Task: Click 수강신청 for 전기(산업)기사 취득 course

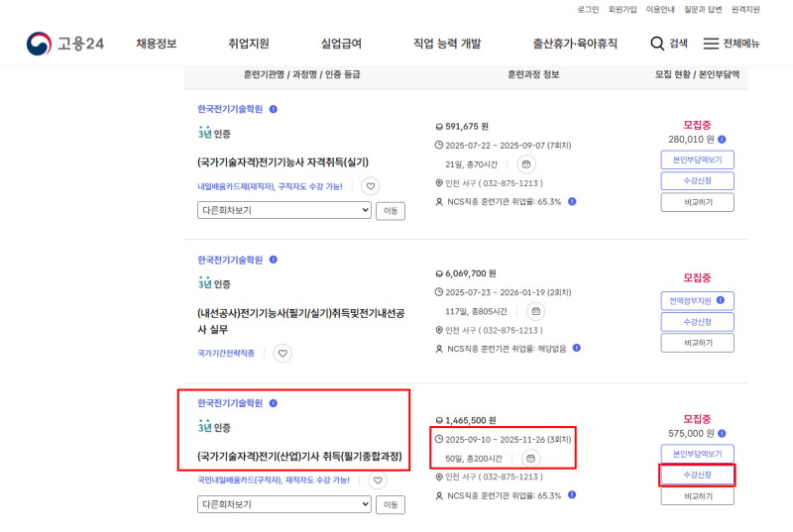Action: [x=698, y=475]
